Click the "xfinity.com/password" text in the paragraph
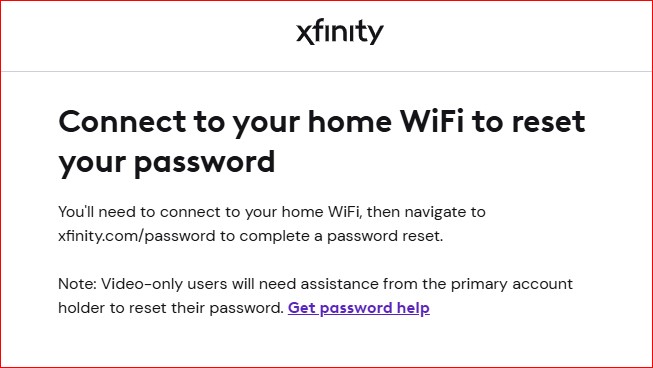 pyautogui.click(x=137, y=236)
